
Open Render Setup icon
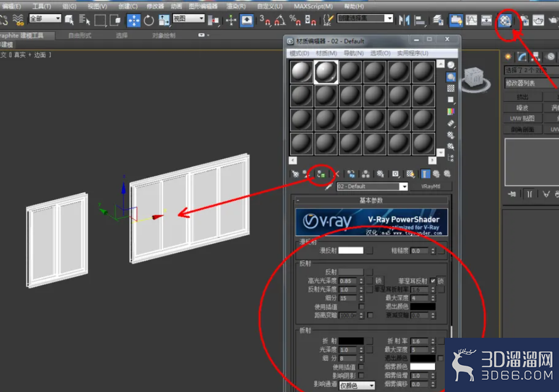click(524, 21)
